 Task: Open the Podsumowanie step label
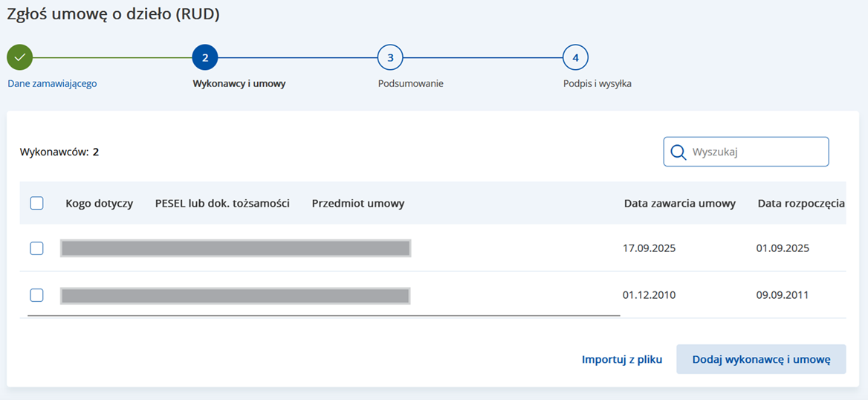point(410,83)
